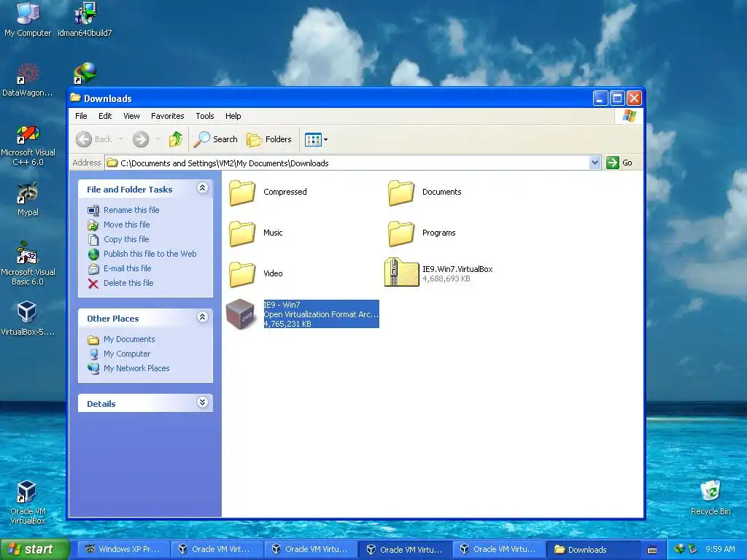This screenshot has height=560, width=747.
Task: Go to My Computer in Other Places
Action: click(127, 354)
